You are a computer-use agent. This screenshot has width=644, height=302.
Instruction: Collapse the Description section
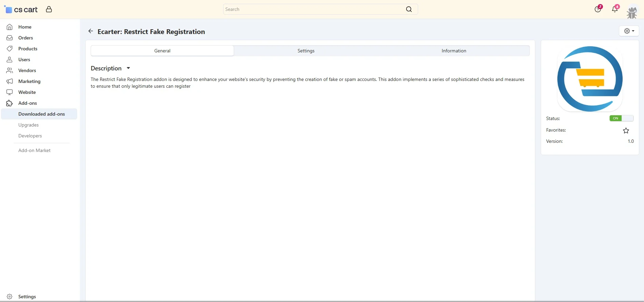128,68
